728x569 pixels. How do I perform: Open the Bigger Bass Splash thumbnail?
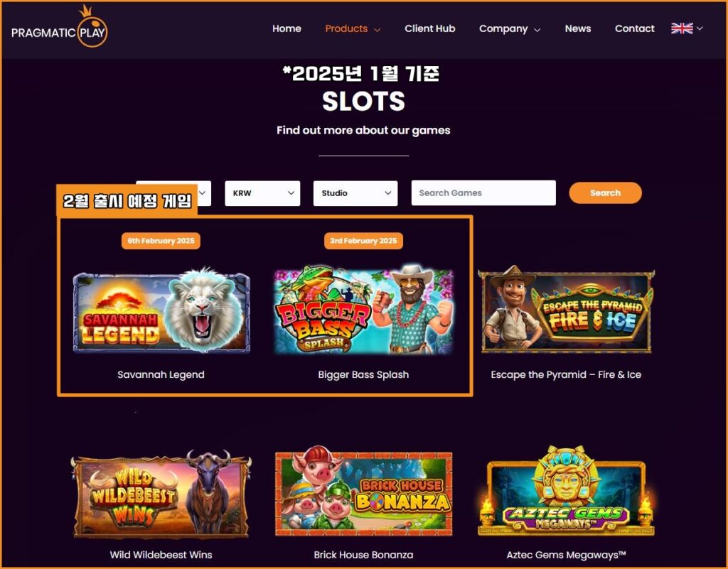click(x=363, y=310)
